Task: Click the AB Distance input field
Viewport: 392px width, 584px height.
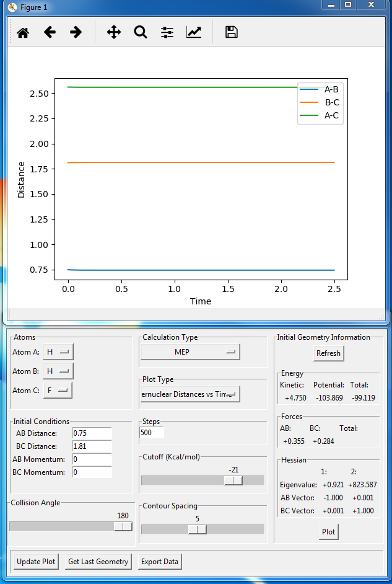Action: tap(92, 433)
